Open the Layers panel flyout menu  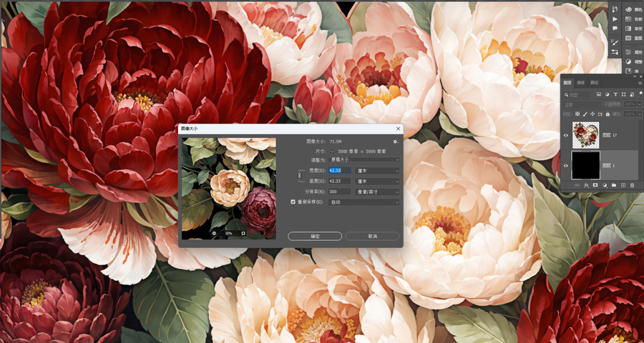pyautogui.click(x=640, y=83)
